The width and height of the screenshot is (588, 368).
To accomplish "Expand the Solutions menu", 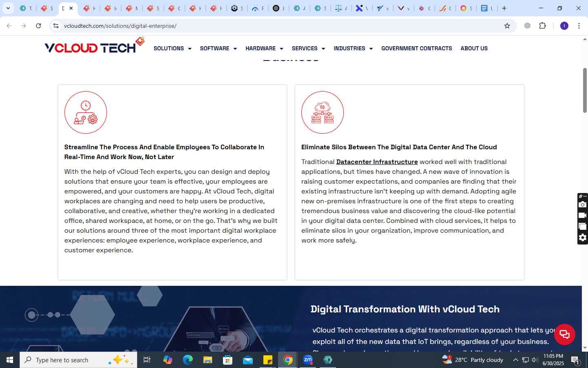I will point(172,48).
